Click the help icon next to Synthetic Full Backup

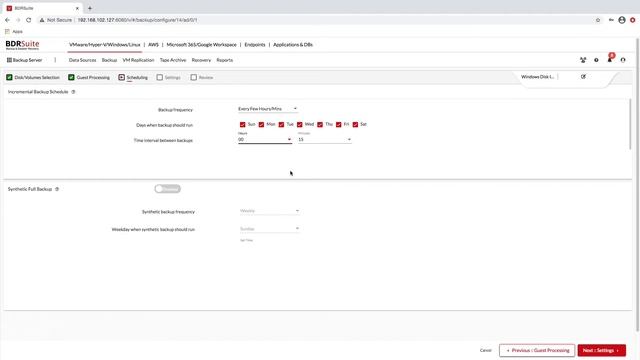pyautogui.click(x=57, y=189)
